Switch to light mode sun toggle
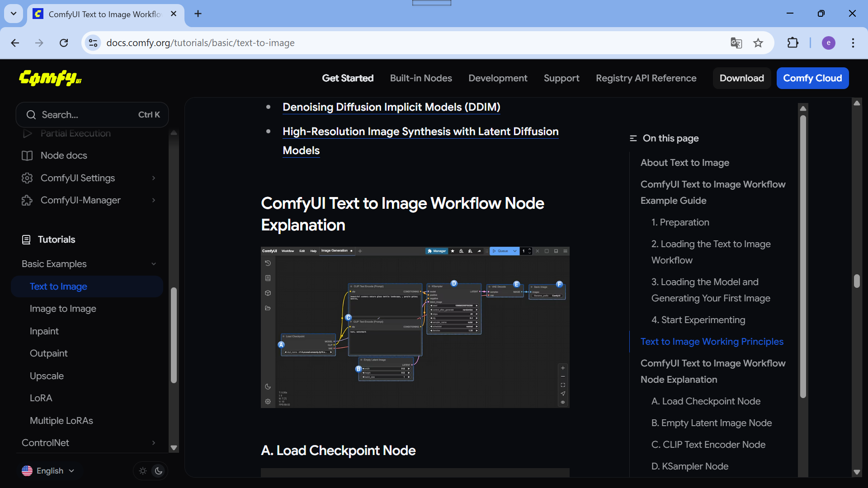The width and height of the screenshot is (868, 488). click(143, 471)
